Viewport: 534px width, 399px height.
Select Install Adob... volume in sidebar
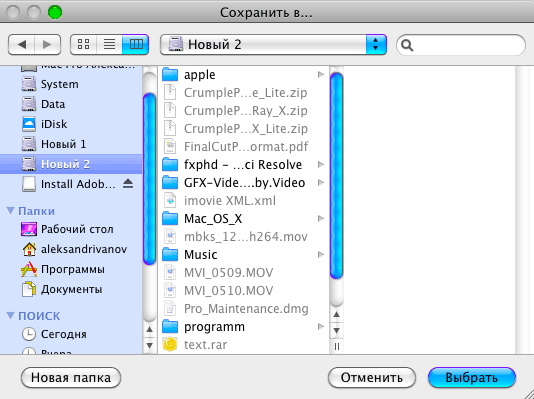click(x=71, y=184)
